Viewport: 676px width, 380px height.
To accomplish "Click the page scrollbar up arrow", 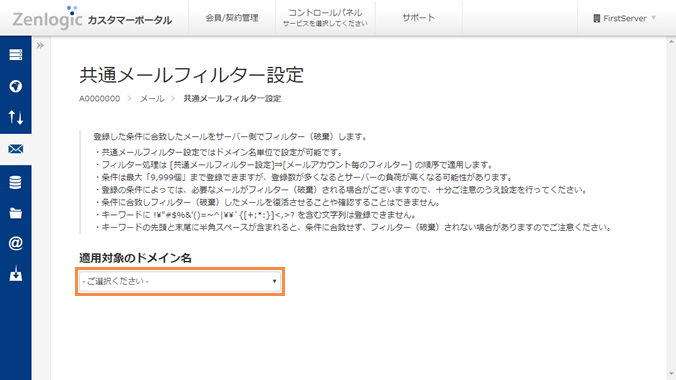I will click(671, 42).
